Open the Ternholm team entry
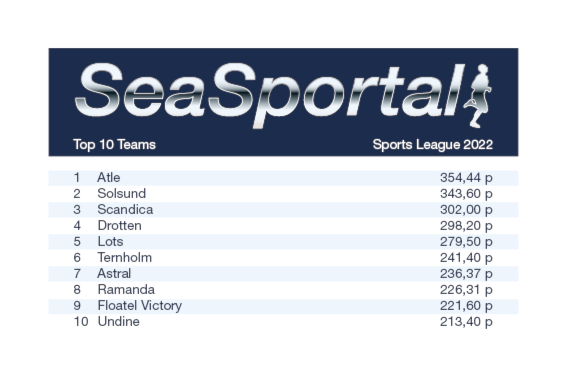 (x=125, y=257)
